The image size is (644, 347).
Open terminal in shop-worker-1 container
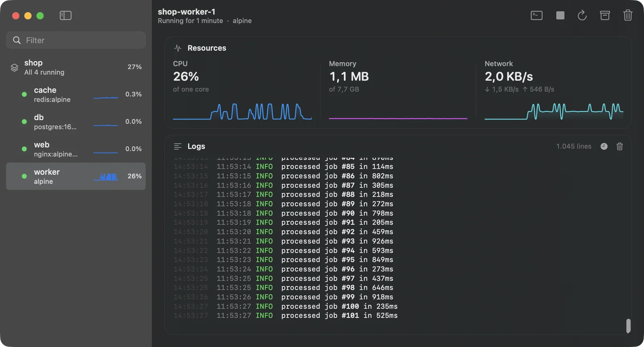tap(537, 16)
